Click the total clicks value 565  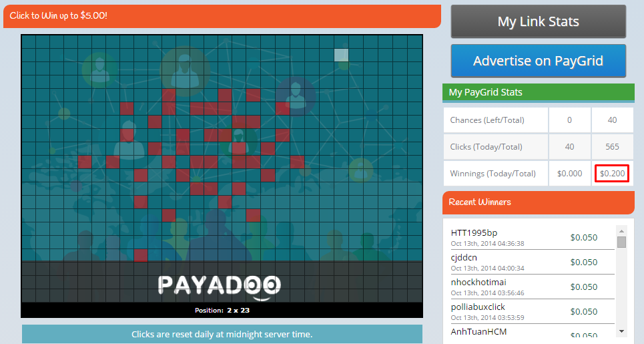612,147
